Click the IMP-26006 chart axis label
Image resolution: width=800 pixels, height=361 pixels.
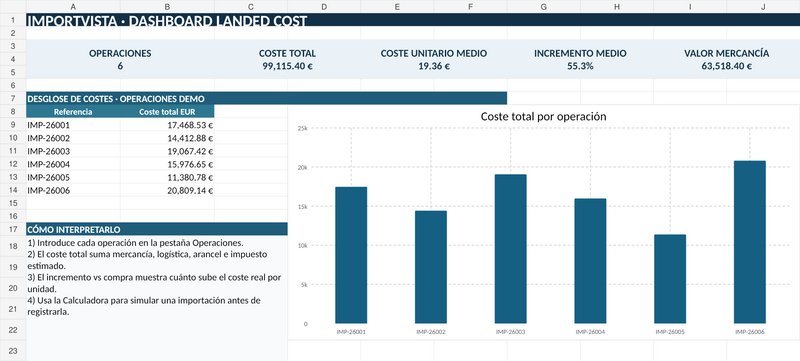pyautogui.click(x=749, y=331)
